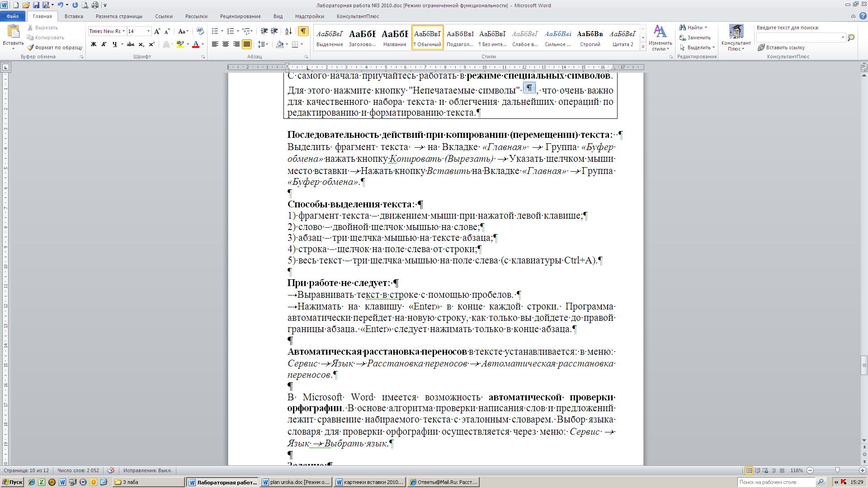This screenshot has height=488, width=868.
Task: Expand the styles gallery more arrow
Action: click(x=643, y=47)
